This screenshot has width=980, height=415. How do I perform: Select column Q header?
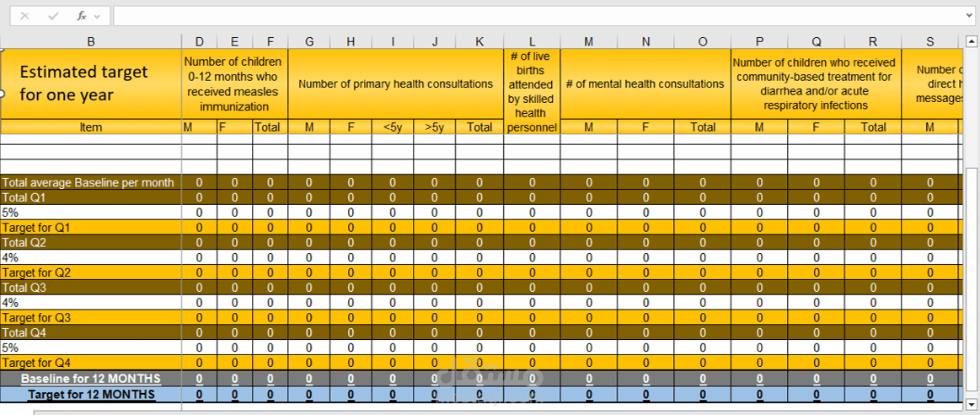[817, 42]
